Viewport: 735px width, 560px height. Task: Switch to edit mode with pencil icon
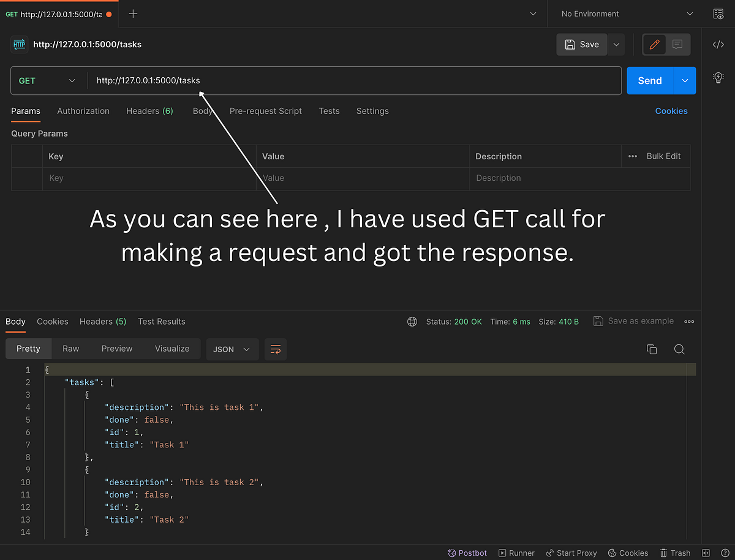tap(654, 44)
